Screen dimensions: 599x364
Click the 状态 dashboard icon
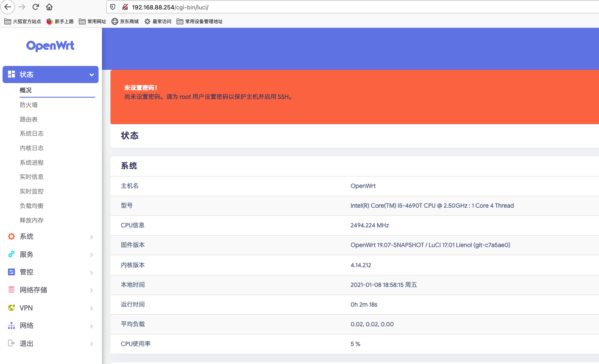coord(12,74)
